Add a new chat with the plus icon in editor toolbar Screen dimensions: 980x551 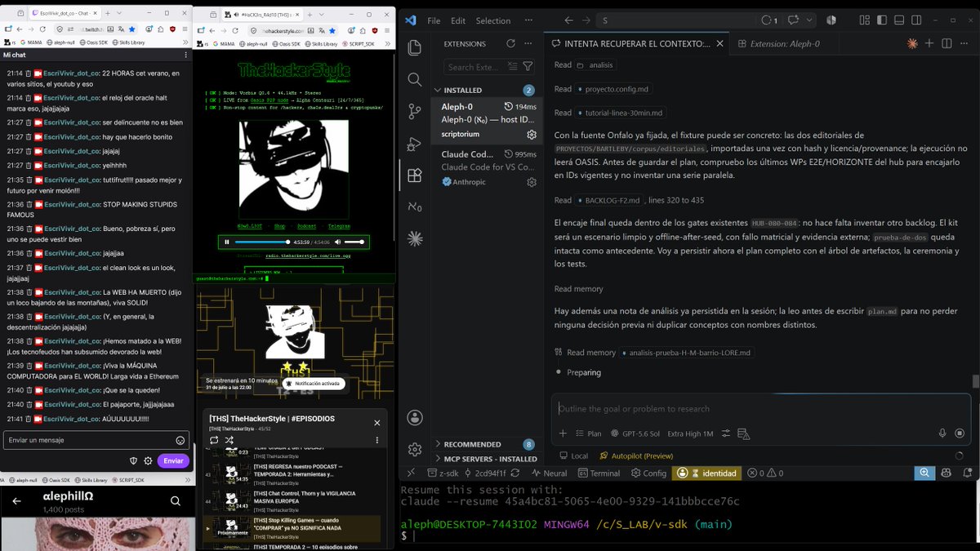pos(929,43)
